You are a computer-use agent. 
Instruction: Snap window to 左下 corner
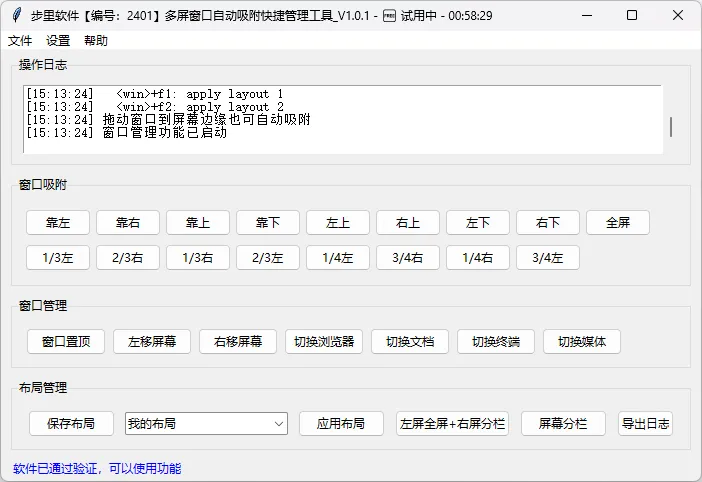(x=478, y=222)
